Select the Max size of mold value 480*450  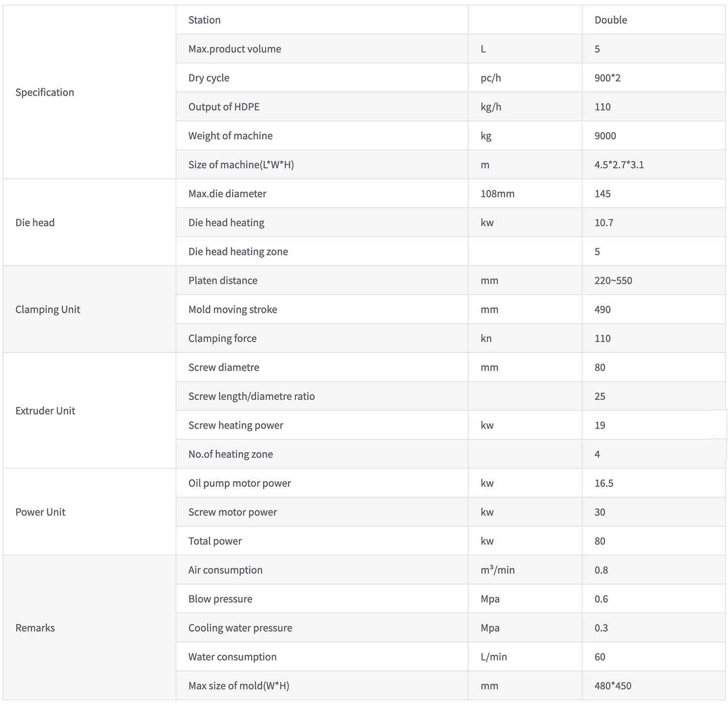click(612, 686)
